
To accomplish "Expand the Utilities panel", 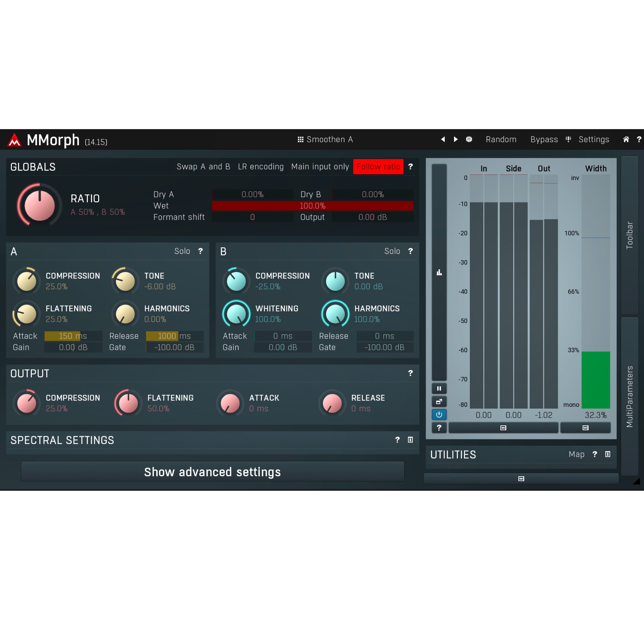I will click(608, 454).
